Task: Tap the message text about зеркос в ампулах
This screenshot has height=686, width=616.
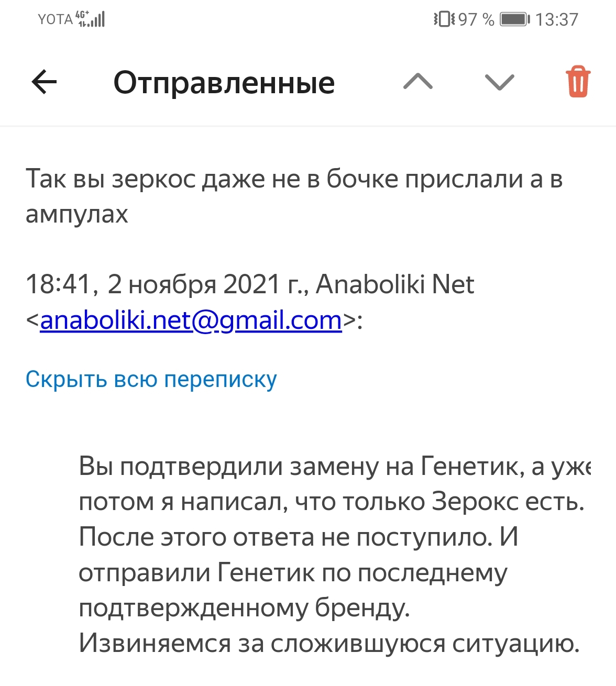Action: coord(294,196)
